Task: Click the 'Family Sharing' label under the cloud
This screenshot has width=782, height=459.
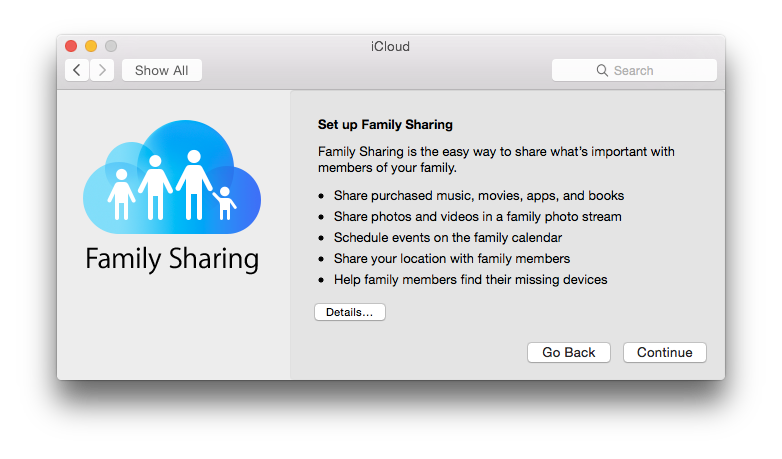Action: coord(172,259)
